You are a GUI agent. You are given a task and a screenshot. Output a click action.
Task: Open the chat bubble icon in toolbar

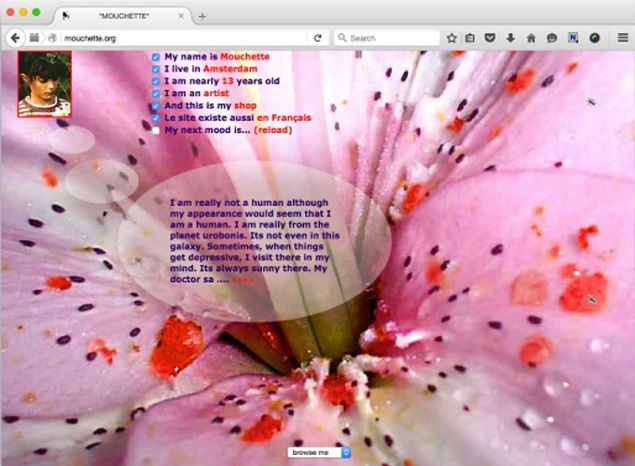[x=552, y=38]
